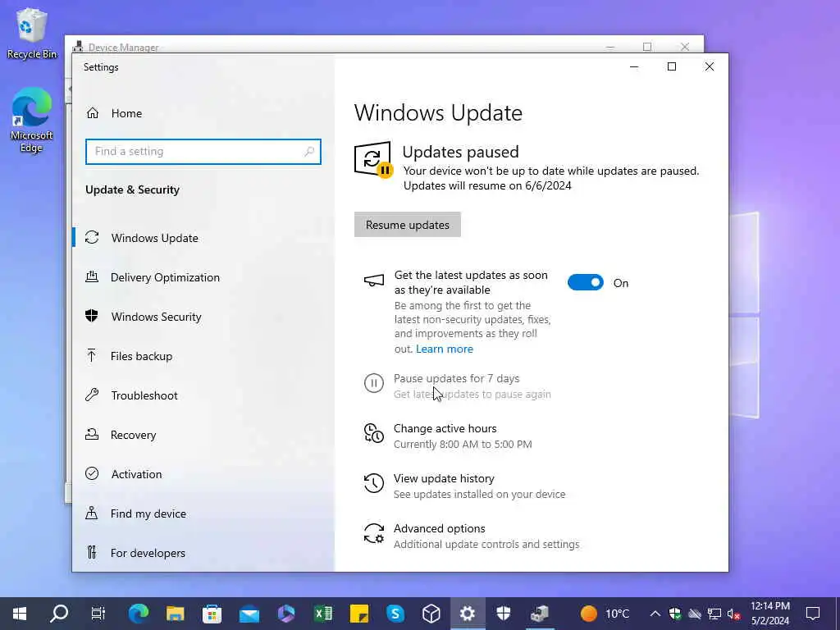Turn off get latest updates toggle
Viewport: 840px width, 630px height.
pyautogui.click(x=586, y=282)
